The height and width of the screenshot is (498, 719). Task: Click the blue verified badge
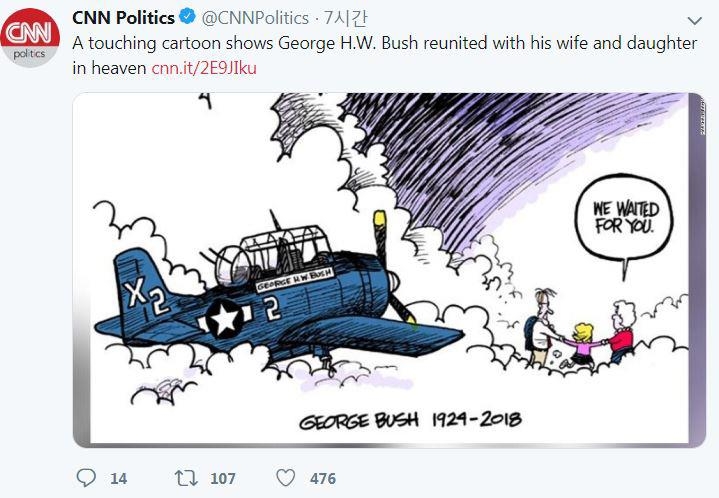click(x=185, y=19)
